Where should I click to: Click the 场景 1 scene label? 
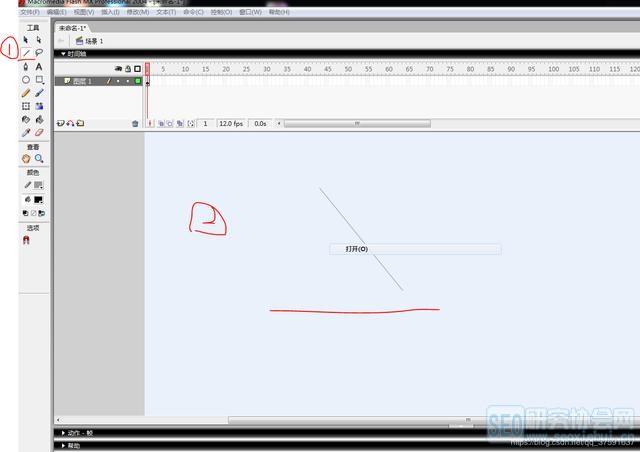coord(94,41)
